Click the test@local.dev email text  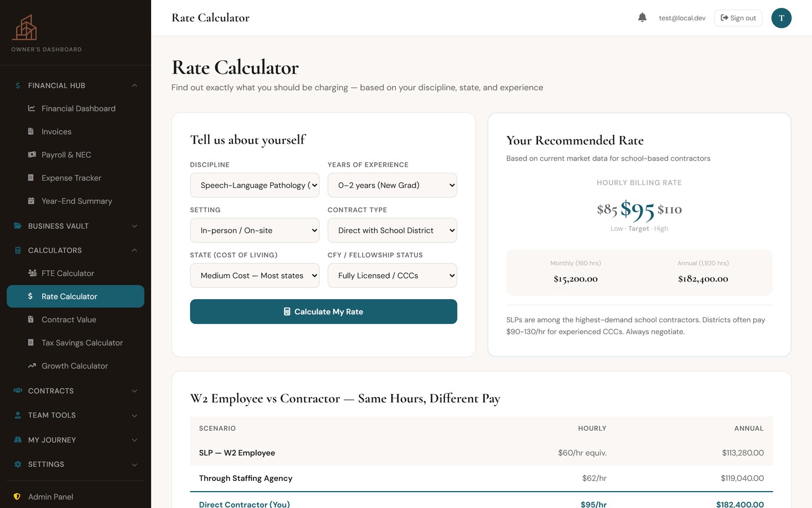point(682,18)
